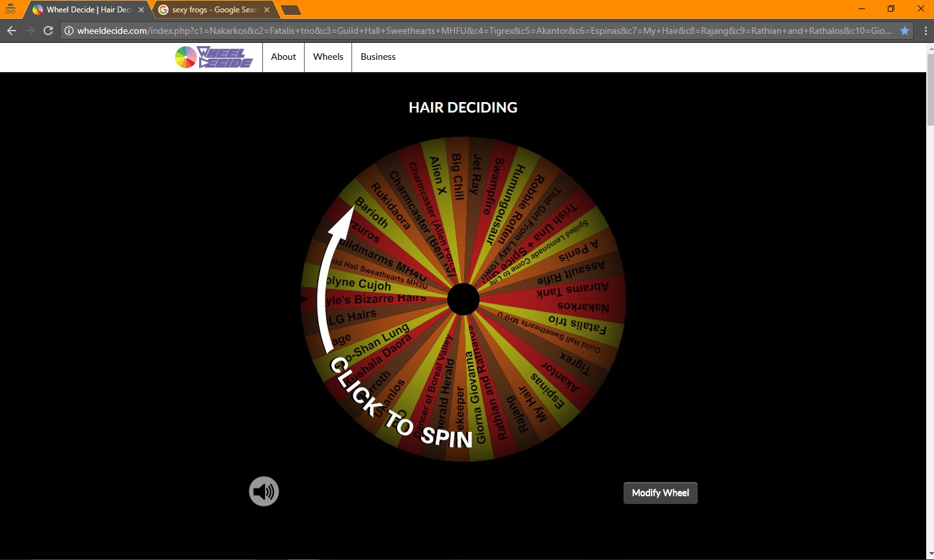Screen dimensions: 934x560
Task: Open the Wheels menu item
Action: click(x=328, y=57)
